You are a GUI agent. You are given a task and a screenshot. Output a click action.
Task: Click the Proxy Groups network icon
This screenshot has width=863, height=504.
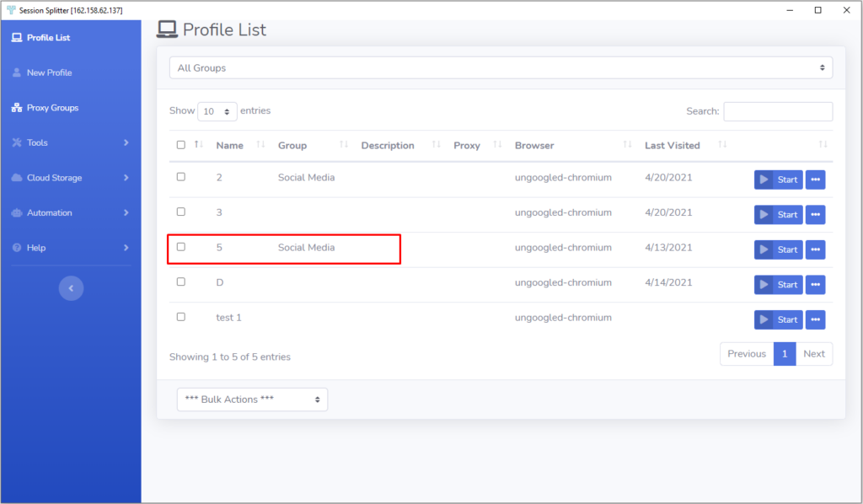(17, 108)
